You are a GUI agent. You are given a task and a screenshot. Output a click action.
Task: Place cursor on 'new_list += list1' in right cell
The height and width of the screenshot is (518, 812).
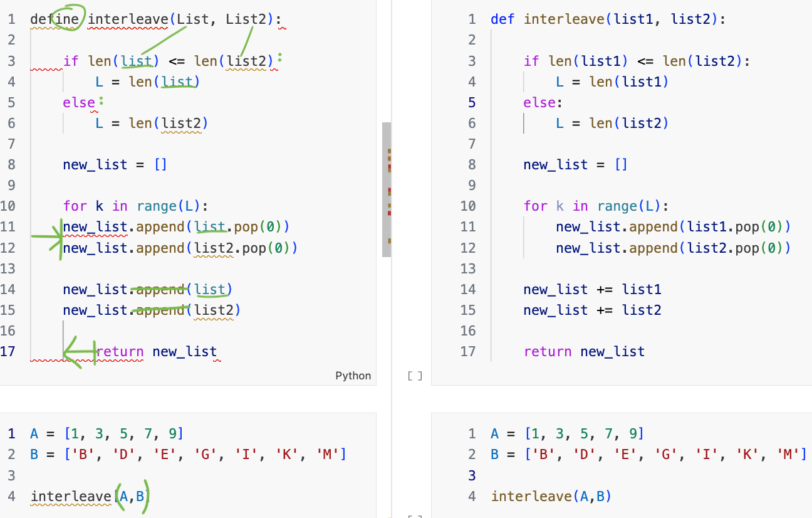pyautogui.click(x=592, y=289)
